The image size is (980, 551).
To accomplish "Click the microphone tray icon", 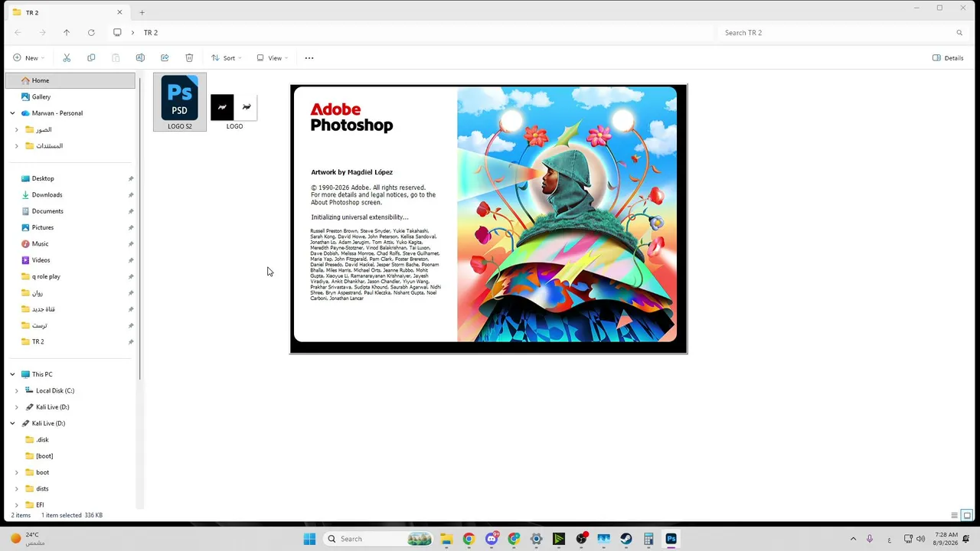I will click(870, 539).
